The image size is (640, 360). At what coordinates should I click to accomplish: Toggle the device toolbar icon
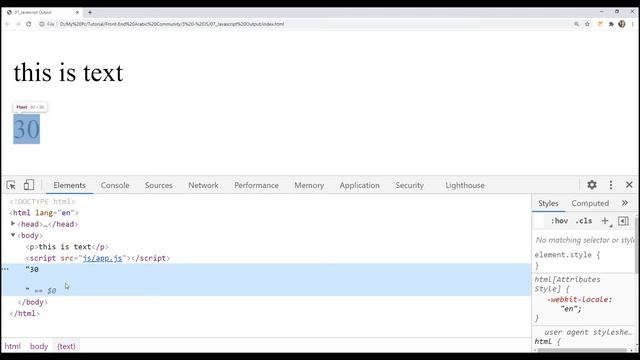[29, 185]
